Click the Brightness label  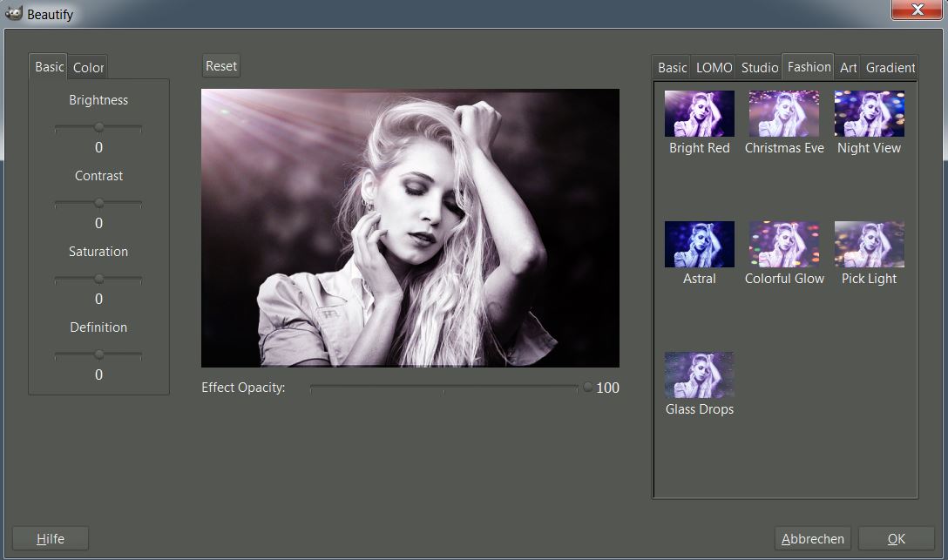98,100
